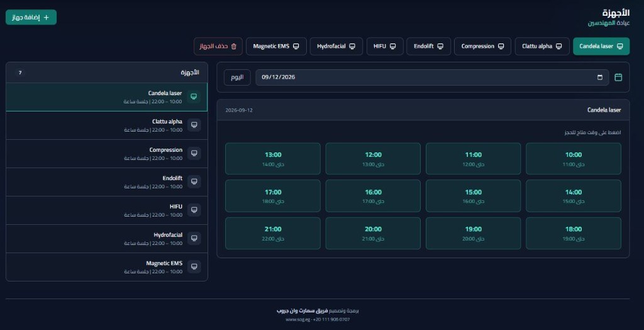Book the 10:00 time slot
Screen dimensions: 644x330
[x=574, y=159]
